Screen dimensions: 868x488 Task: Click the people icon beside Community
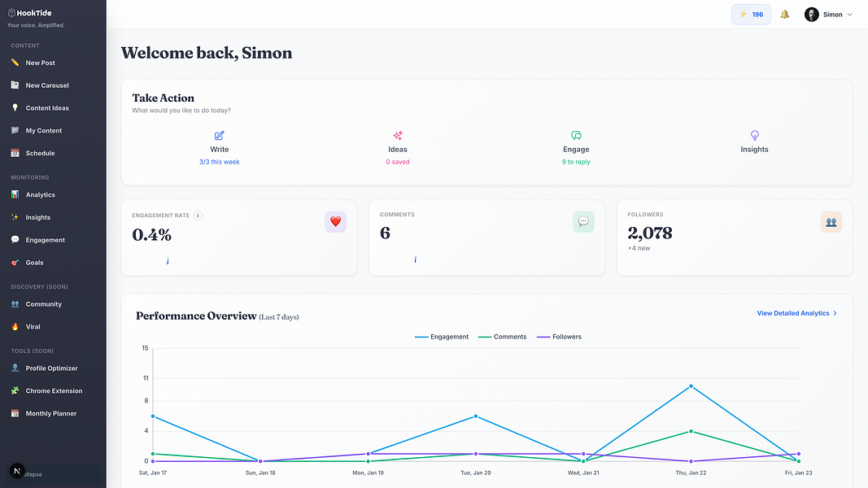[x=15, y=303]
